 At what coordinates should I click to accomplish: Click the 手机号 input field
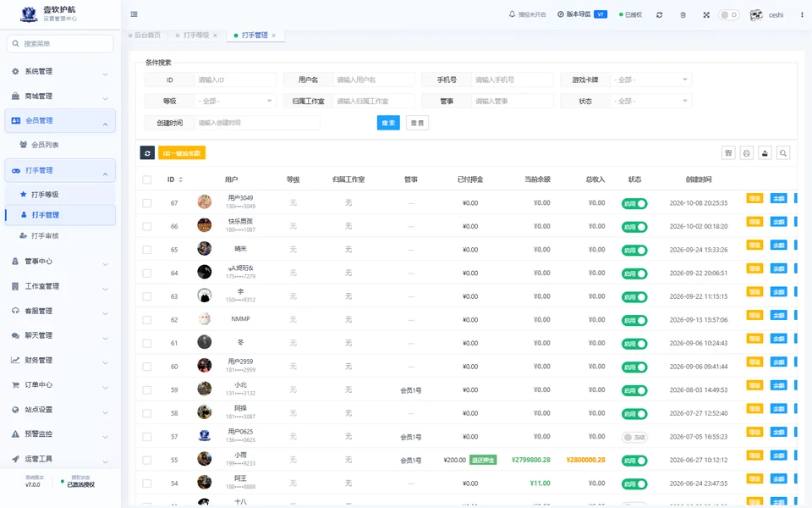(x=513, y=80)
